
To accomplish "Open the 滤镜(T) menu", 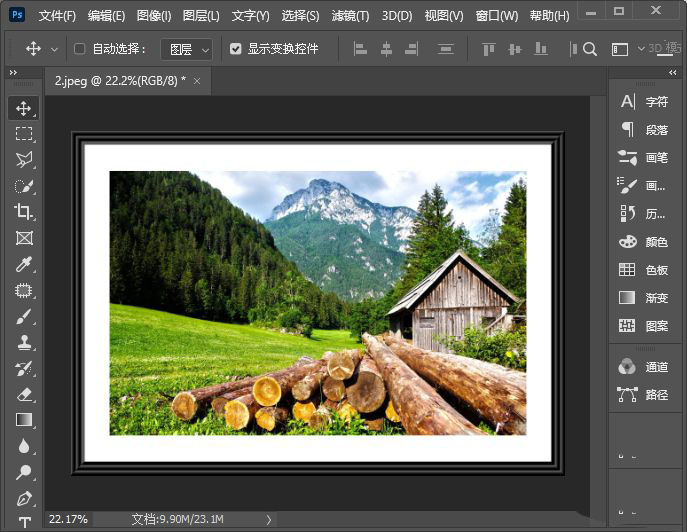I will [x=351, y=16].
